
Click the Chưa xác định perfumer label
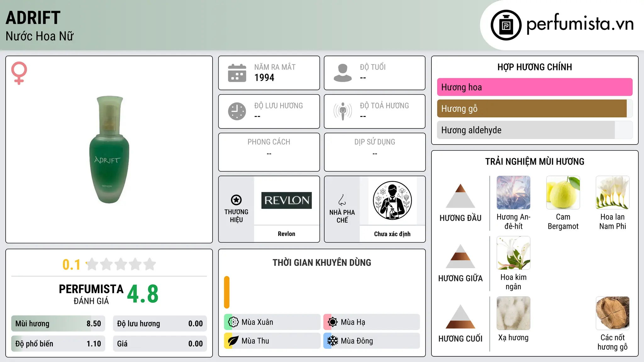click(x=392, y=234)
